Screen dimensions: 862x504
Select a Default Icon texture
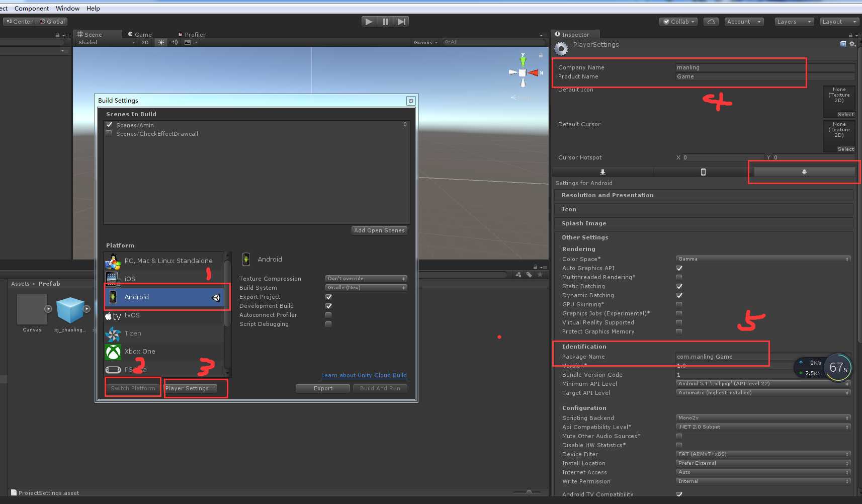(845, 115)
